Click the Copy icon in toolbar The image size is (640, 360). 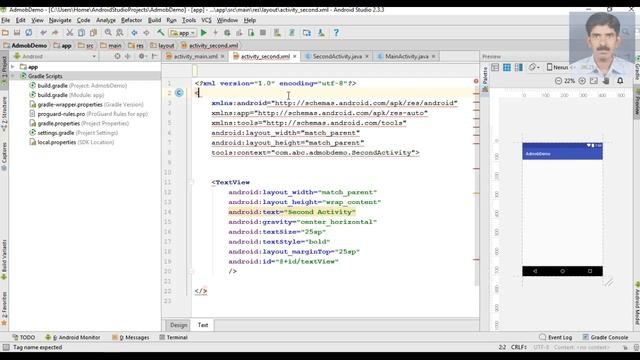[x=82, y=33]
